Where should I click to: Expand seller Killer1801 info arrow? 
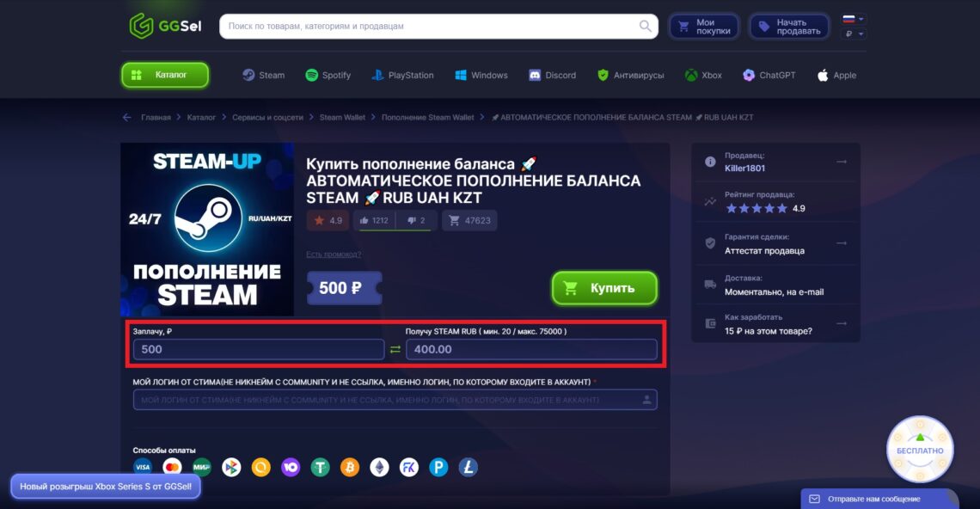pos(842,162)
